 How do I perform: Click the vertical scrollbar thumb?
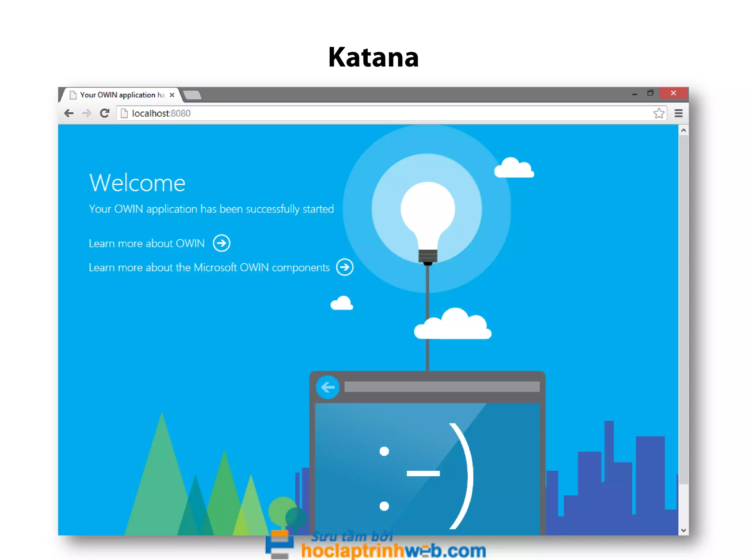pos(684,310)
